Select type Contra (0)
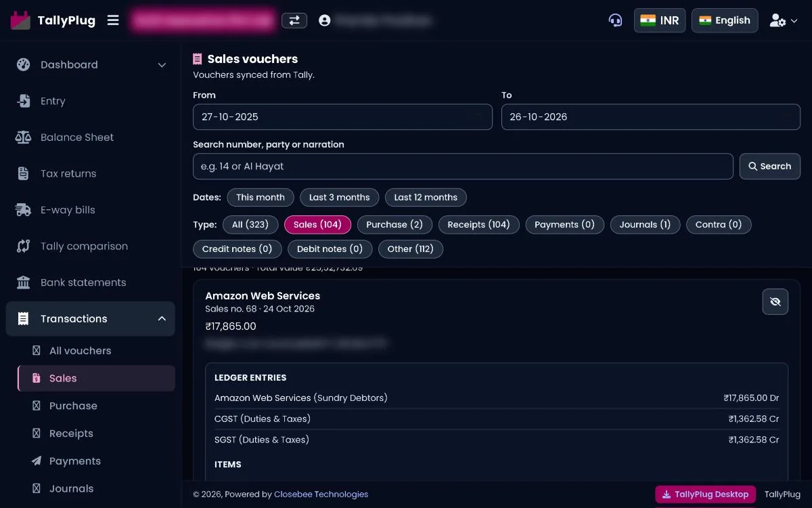812x508 pixels. tap(719, 225)
